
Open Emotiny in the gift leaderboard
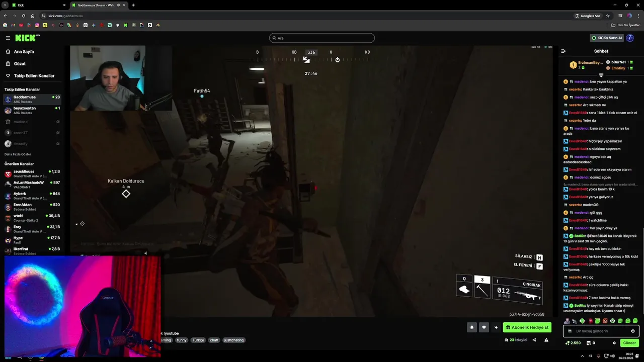[x=618, y=68]
